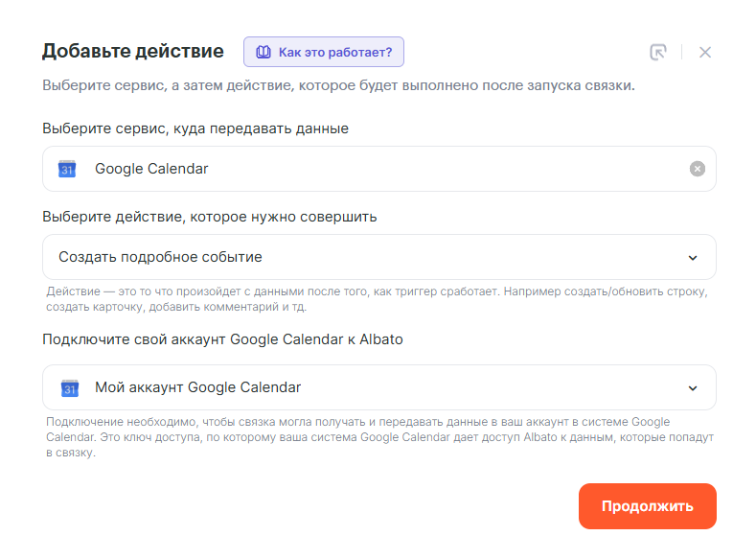The width and height of the screenshot is (756, 559).
Task: Click the book icon beside "Как это работает?"
Action: (x=263, y=52)
